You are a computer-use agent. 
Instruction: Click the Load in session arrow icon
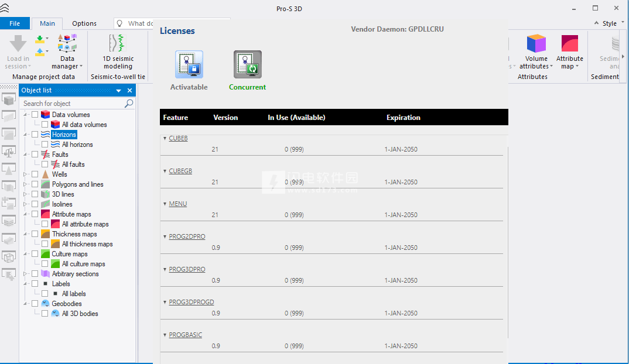18,43
